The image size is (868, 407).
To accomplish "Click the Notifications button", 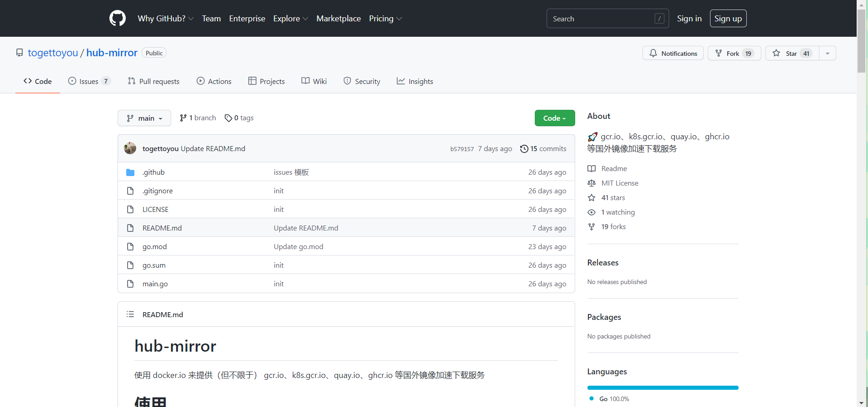I will coord(673,53).
